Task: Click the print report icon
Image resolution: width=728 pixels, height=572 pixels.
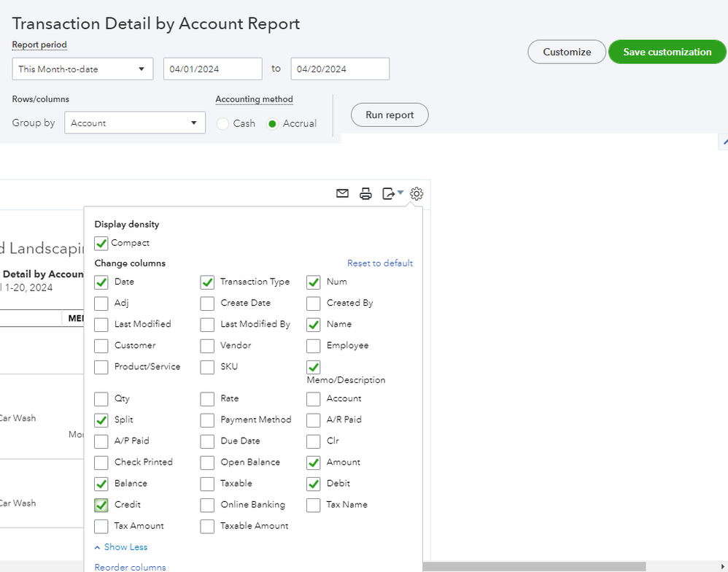Action: tap(366, 193)
